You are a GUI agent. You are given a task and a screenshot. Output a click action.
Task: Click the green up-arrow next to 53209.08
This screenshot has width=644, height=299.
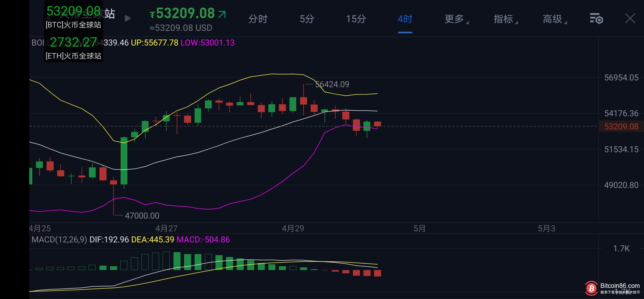[222, 14]
